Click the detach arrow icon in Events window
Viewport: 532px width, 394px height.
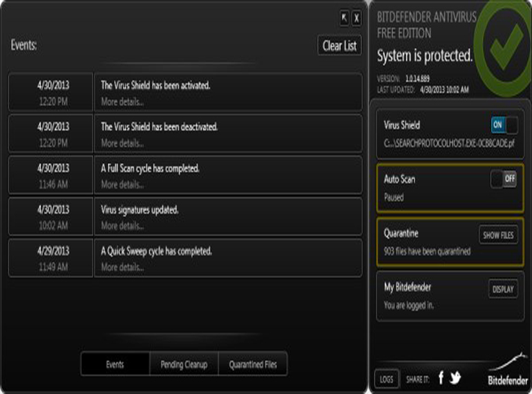coord(344,18)
